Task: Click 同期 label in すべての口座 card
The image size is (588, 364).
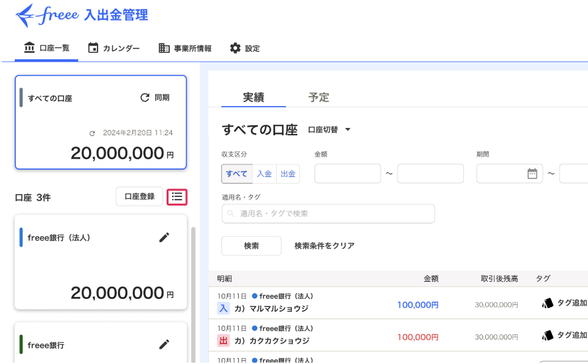Action: [x=162, y=97]
